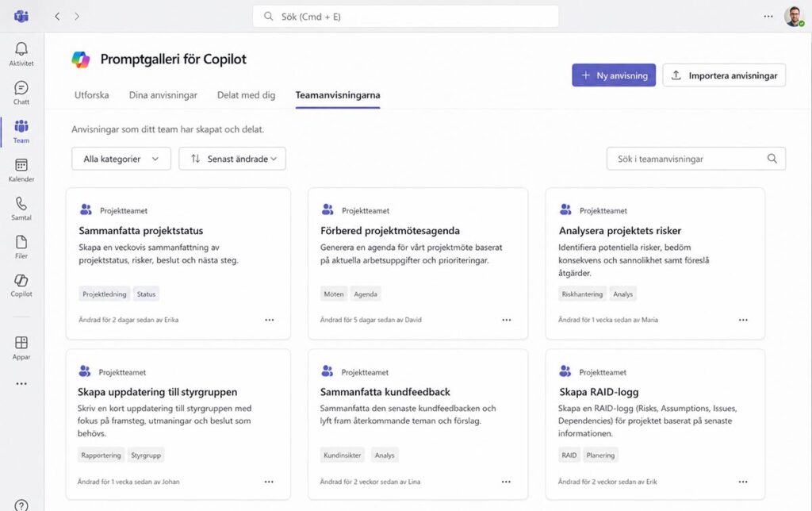
Task: Open the Skapa RAID-logg card title
Action: [599, 392]
